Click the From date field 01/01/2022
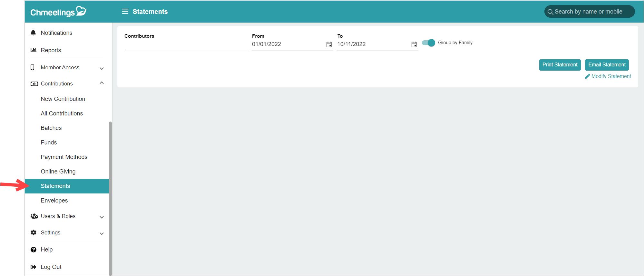Viewport: 644px width, 276px height. 292,44
